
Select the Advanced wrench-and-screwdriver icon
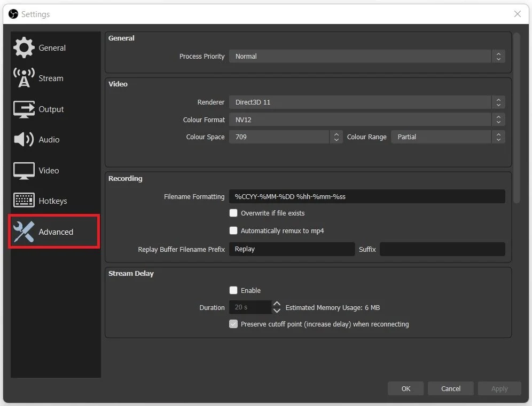24,232
